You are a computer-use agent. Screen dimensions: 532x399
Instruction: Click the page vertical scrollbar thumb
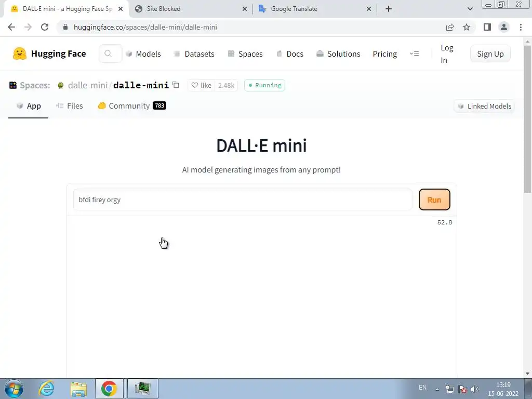(x=528, y=119)
